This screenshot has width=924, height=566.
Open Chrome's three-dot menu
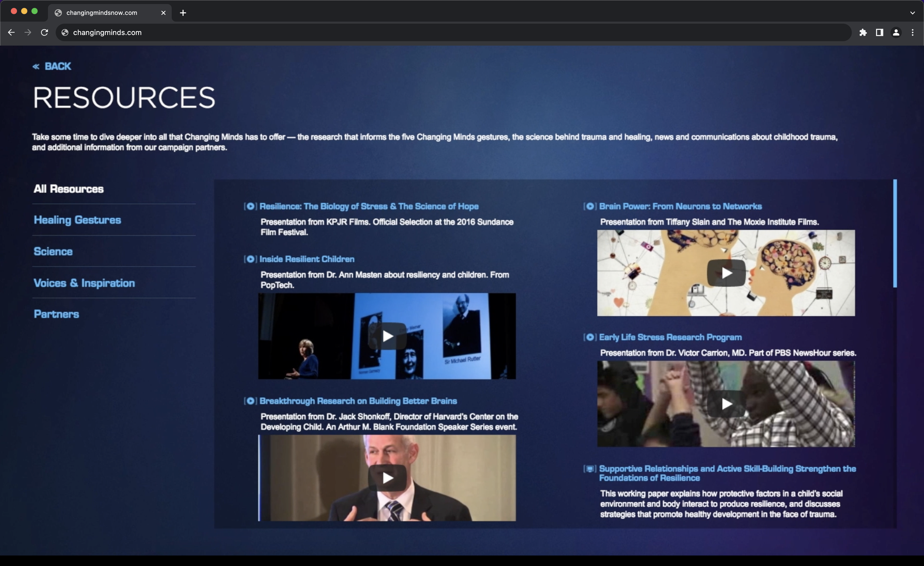click(x=913, y=33)
